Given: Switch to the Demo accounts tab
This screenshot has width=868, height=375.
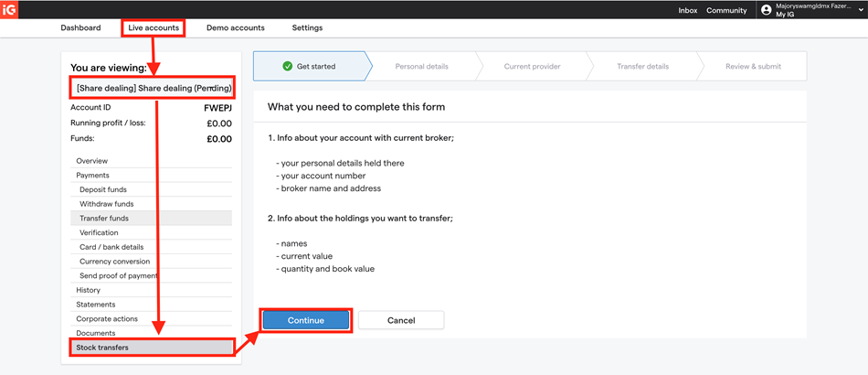Looking at the screenshot, I should (235, 27).
